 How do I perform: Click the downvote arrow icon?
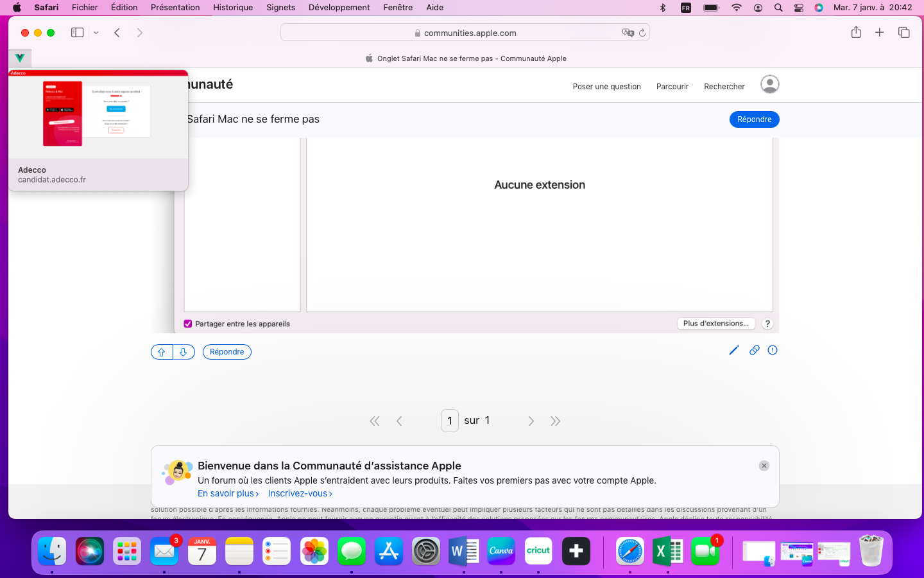coord(184,352)
